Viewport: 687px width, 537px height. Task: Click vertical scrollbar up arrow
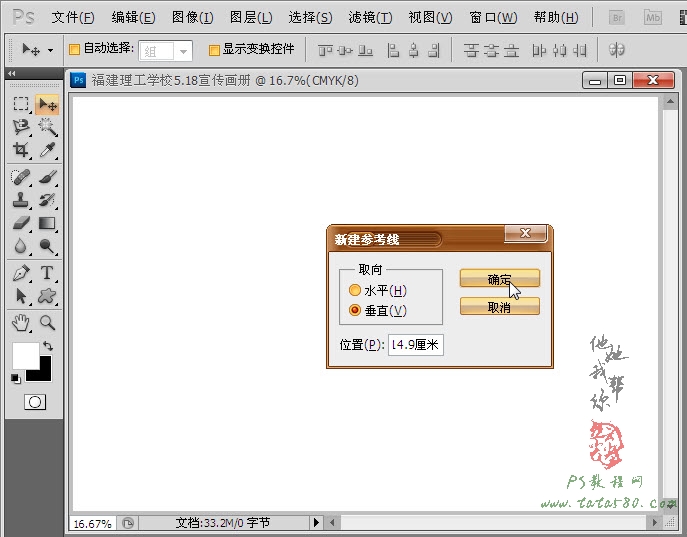click(670, 102)
